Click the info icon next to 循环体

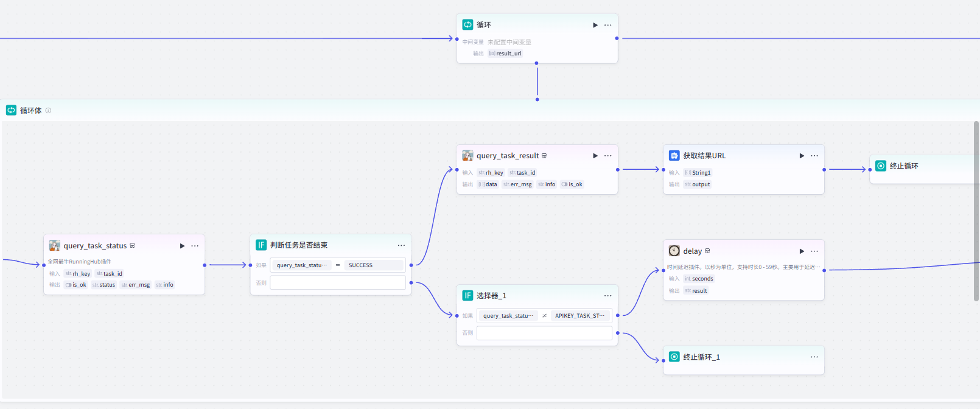pos(48,111)
